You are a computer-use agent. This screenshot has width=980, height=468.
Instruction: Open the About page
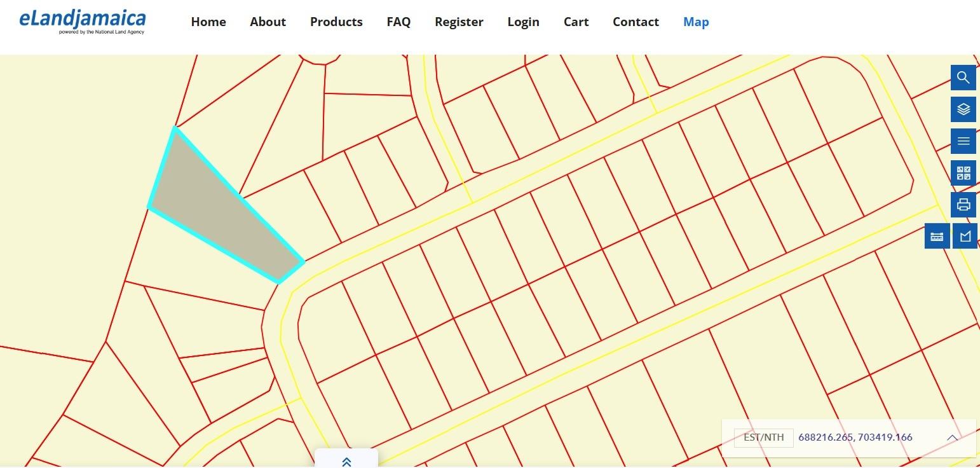point(268,22)
